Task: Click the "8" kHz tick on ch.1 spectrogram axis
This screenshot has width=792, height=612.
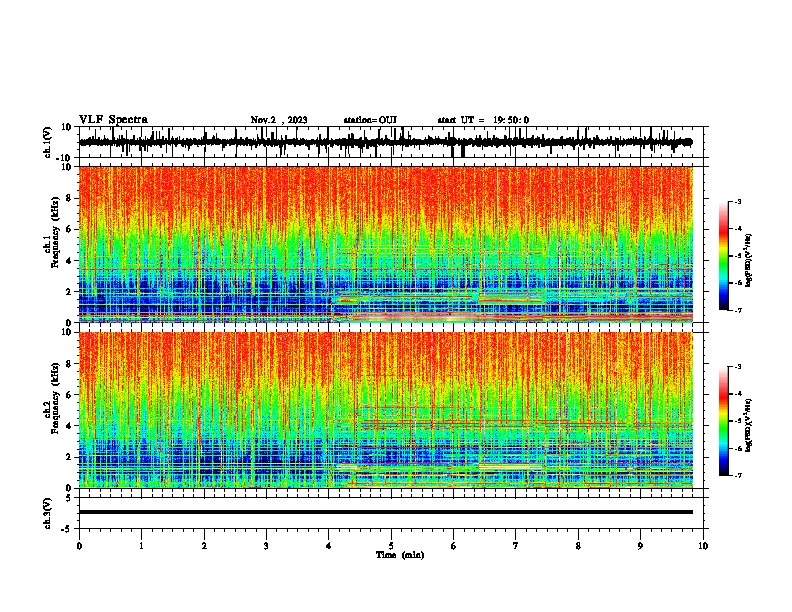Action: tap(69, 198)
